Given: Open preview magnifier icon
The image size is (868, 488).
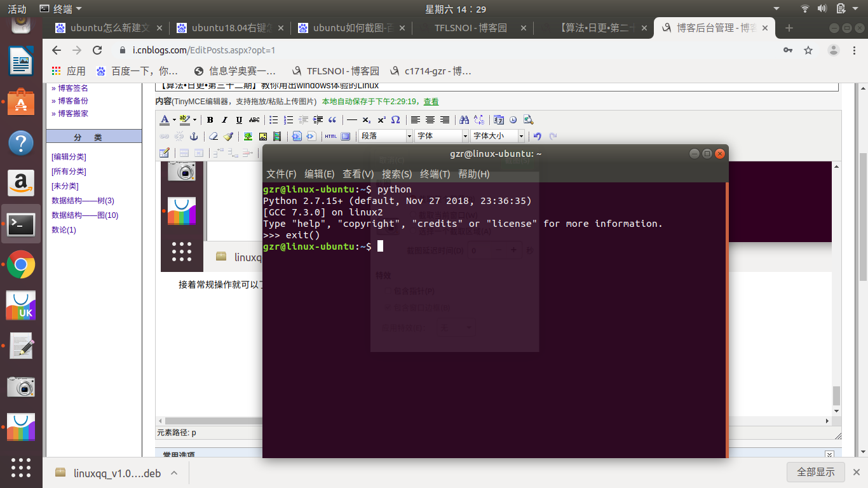Looking at the screenshot, I should (528, 120).
